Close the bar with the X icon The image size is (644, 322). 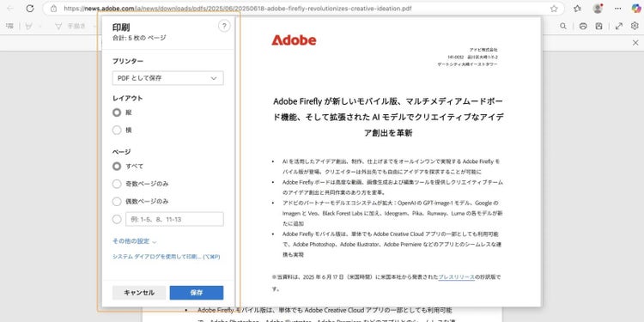click(x=635, y=43)
